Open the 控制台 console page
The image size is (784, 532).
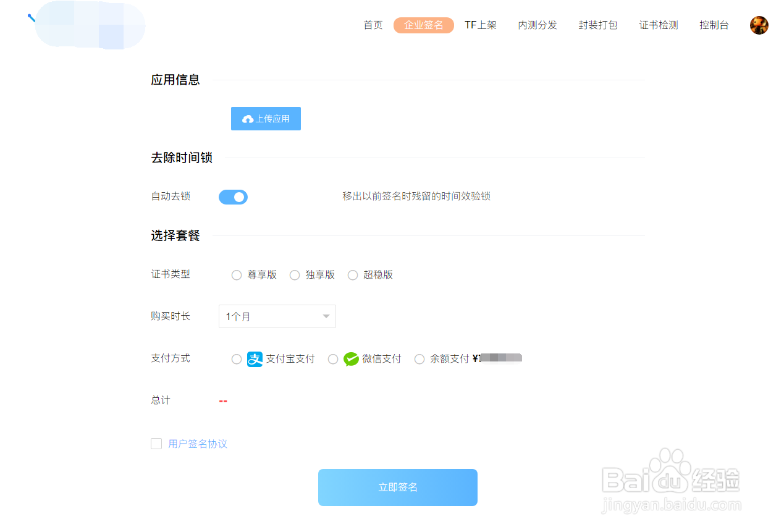coord(714,25)
